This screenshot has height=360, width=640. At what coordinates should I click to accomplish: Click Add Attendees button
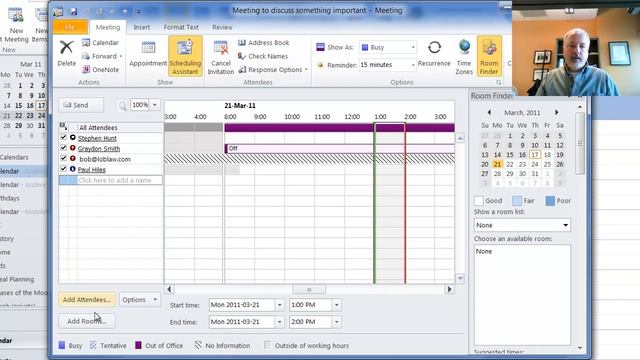[x=87, y=300]
